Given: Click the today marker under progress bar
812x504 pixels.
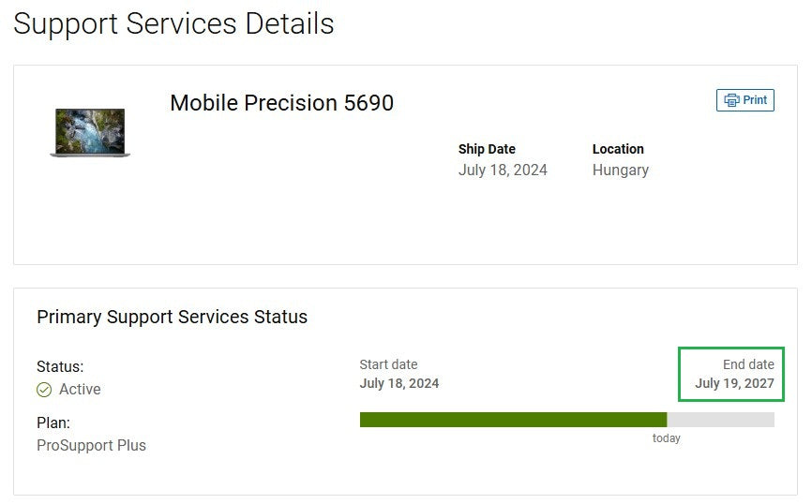Looking at the screenshot, I should click(x=666, y=438).
